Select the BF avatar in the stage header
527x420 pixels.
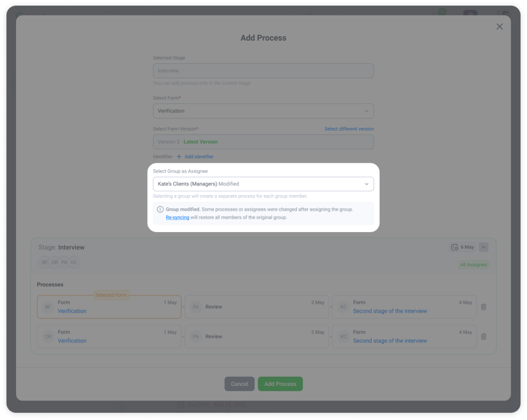(45, 262)
